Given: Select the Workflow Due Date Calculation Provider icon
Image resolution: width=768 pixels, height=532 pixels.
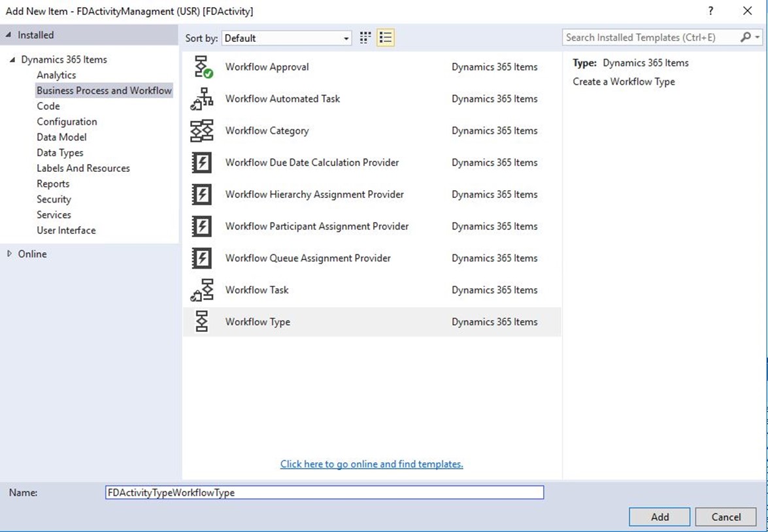Looking at the screenshot, I should point(202,163).
